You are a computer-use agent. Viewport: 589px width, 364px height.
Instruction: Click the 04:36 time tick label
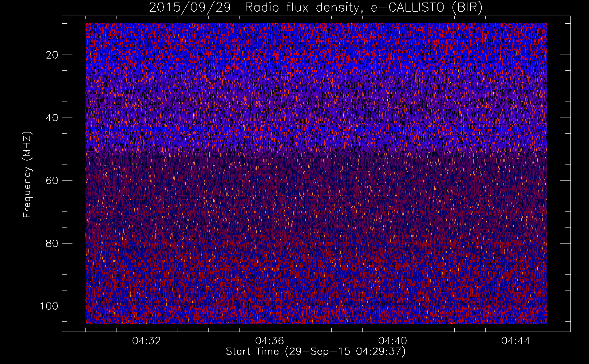(270, 341)
